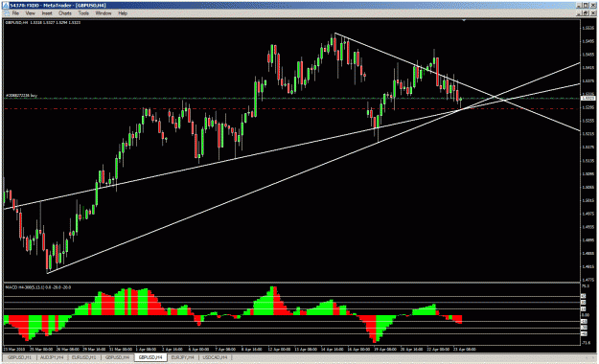This screenshot has width=599, height=364.
Task: Click the chart document icon beside File
Action: pyautogui.click(x=6, y=13)
